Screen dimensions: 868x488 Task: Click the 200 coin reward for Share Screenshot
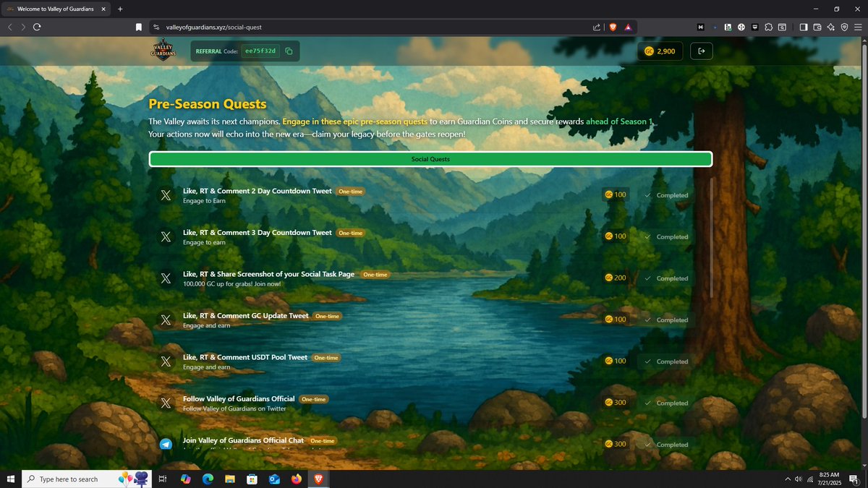click(616, 278)
